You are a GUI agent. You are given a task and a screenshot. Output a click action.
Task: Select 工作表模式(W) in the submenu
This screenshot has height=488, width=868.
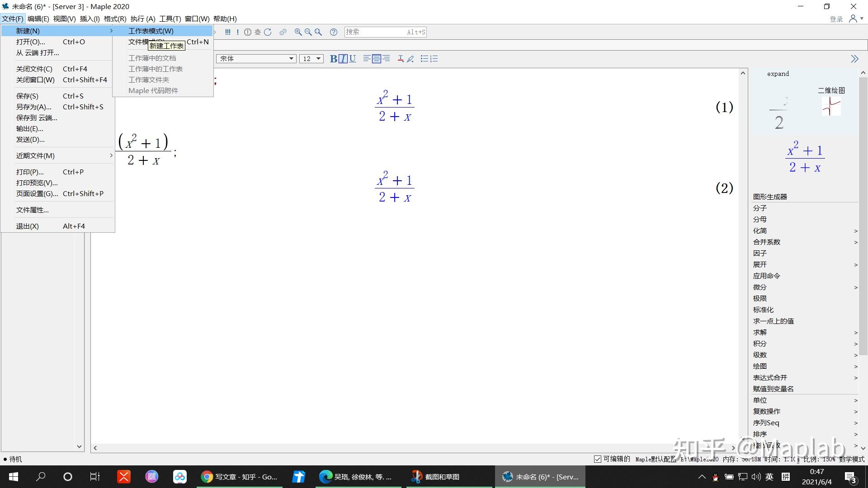151,31
